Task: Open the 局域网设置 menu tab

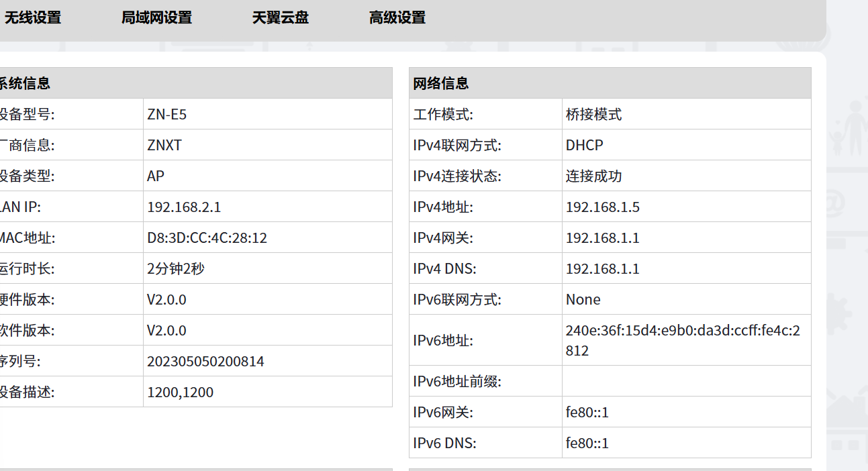Action: point(156,18)
